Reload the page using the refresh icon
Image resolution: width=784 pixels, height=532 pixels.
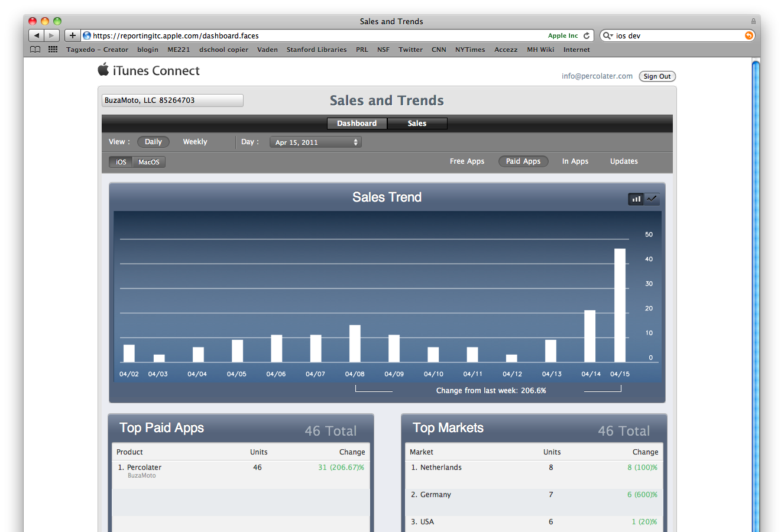(587, 35)
